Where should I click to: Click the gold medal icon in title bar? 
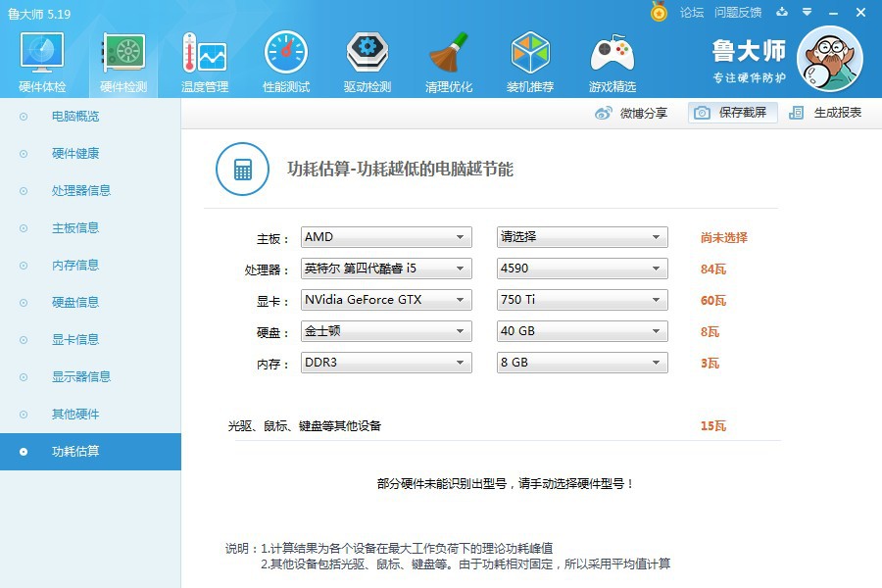point(659,12)
